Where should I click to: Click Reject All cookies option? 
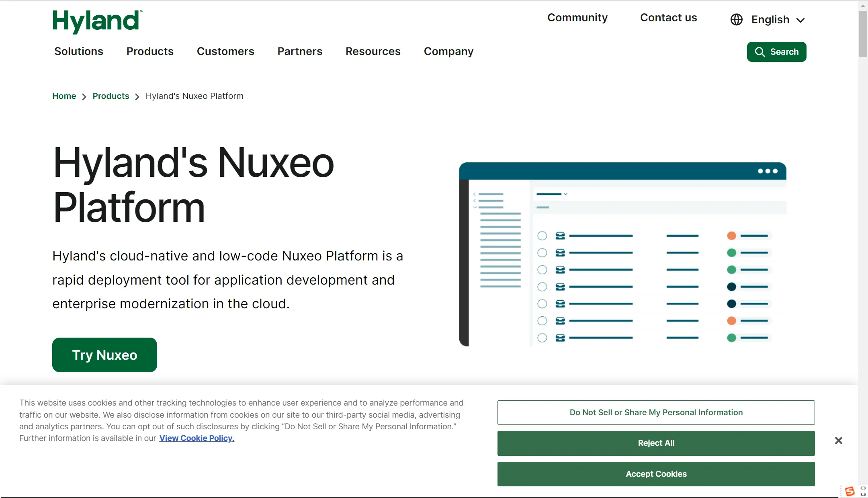[x=656, y=443]
